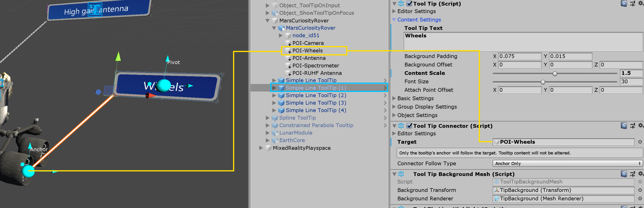Expand node_id51 in the hierarchy

(x=281, y=35)
